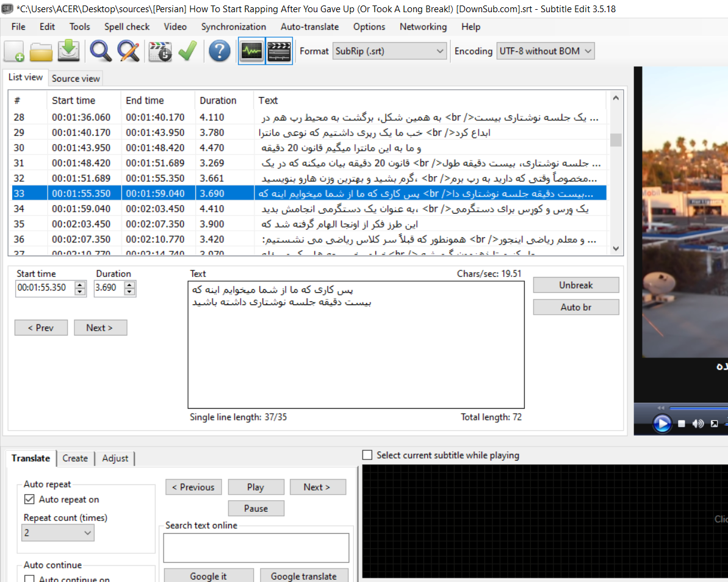Click the New subtitle file icon
This screenshot has width=728, height=582.
click(x=14, y=51)
